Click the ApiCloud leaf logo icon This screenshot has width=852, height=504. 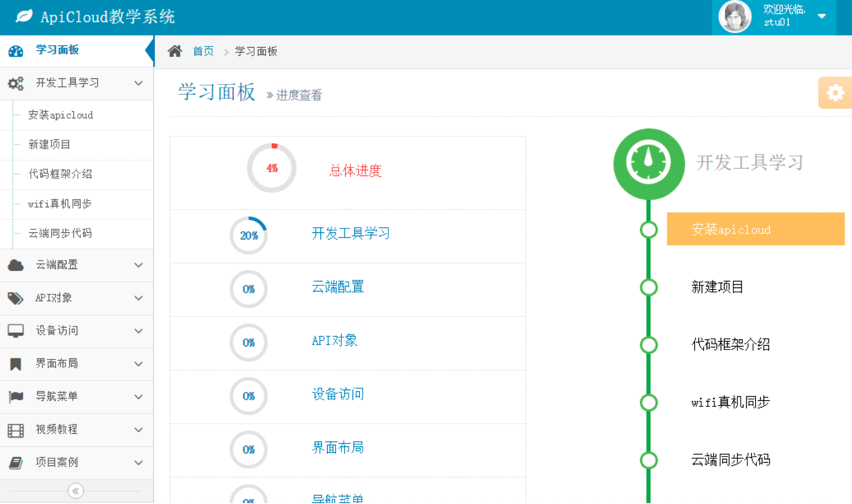tap(24, 16)
